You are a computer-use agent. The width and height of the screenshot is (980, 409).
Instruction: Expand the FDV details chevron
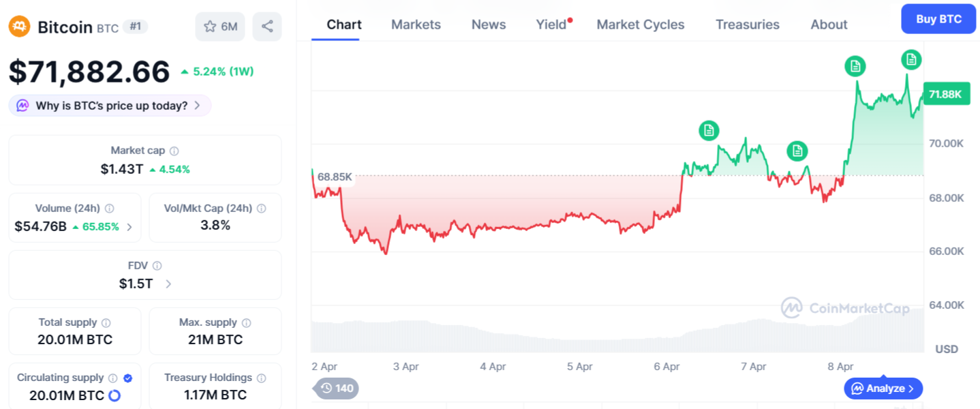(x=168, y=284)
